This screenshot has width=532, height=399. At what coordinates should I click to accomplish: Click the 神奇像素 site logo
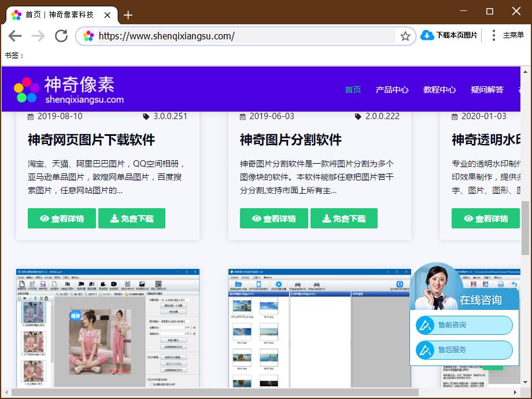[69, 90]
